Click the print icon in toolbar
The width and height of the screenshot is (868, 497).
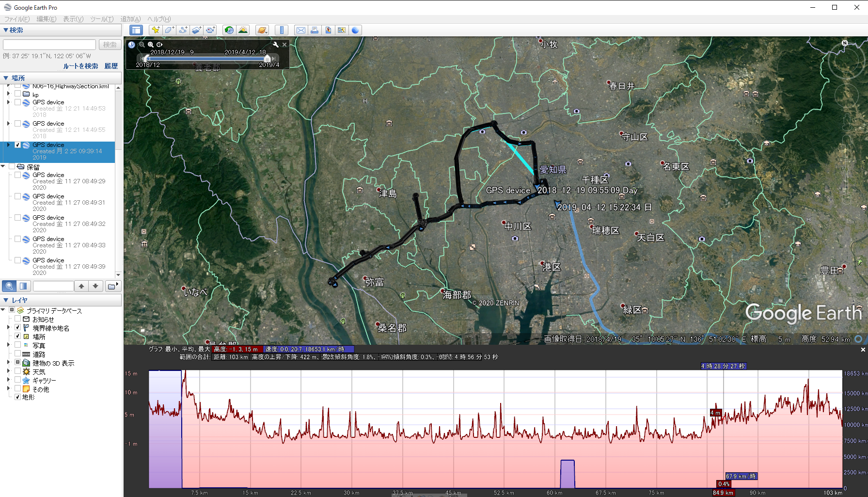click(x=315, y=30)
